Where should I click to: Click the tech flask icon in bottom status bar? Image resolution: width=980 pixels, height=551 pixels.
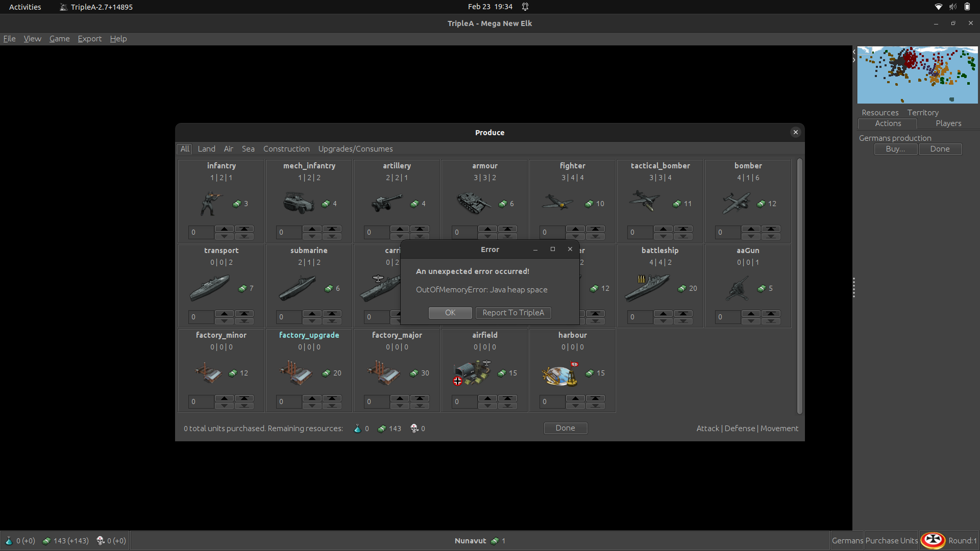point(9,541)
